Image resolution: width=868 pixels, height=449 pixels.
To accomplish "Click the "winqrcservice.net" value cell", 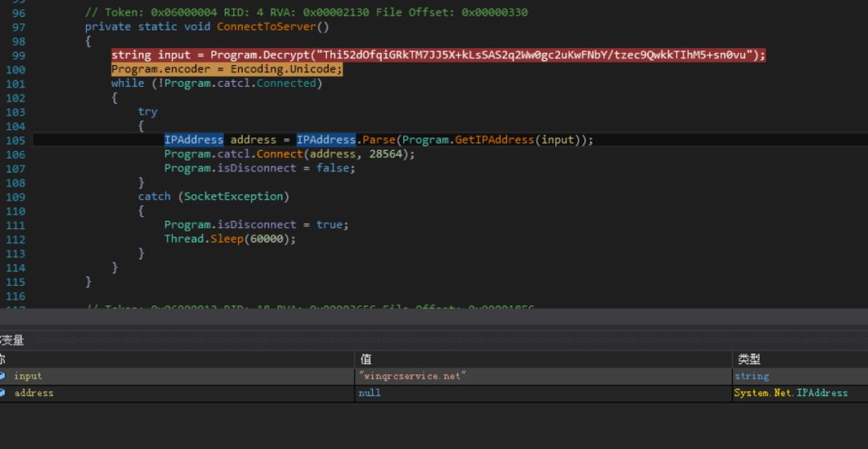I will (x=412, y=376).
